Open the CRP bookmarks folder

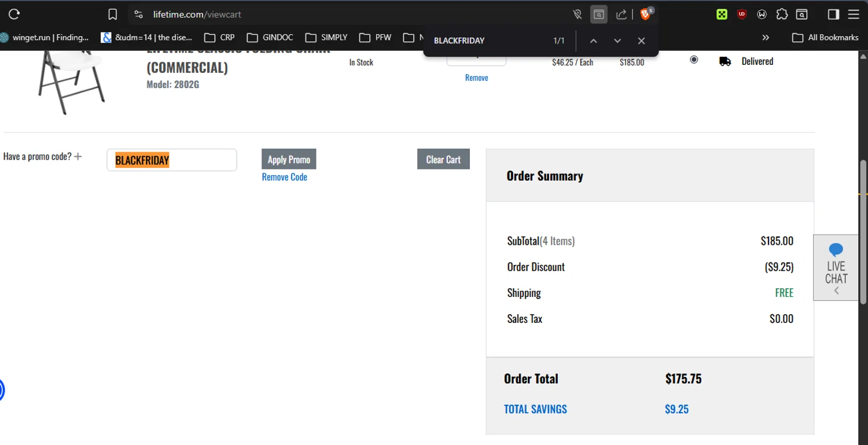click(x=220, y=37)
